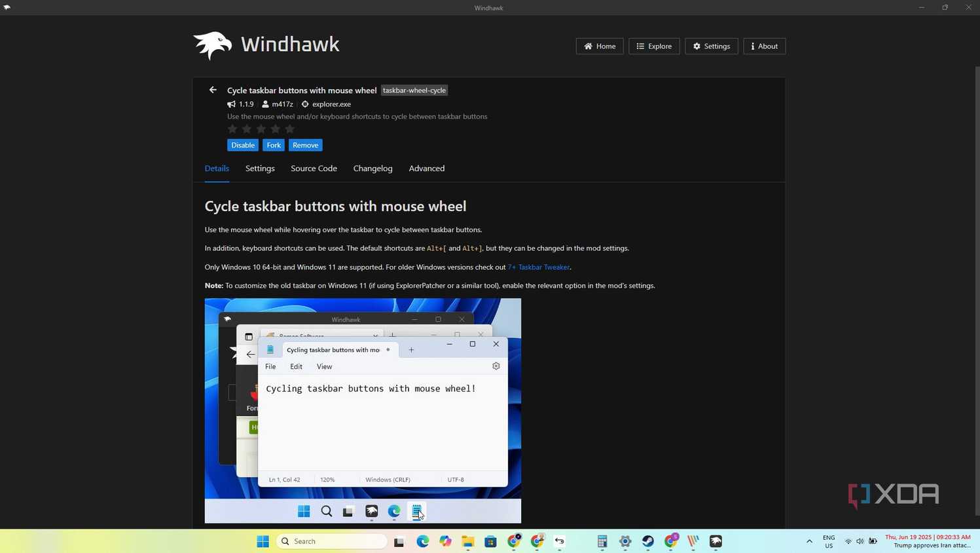Go to Windhawk Home
The image size is (980, 553).
[600, 46]
